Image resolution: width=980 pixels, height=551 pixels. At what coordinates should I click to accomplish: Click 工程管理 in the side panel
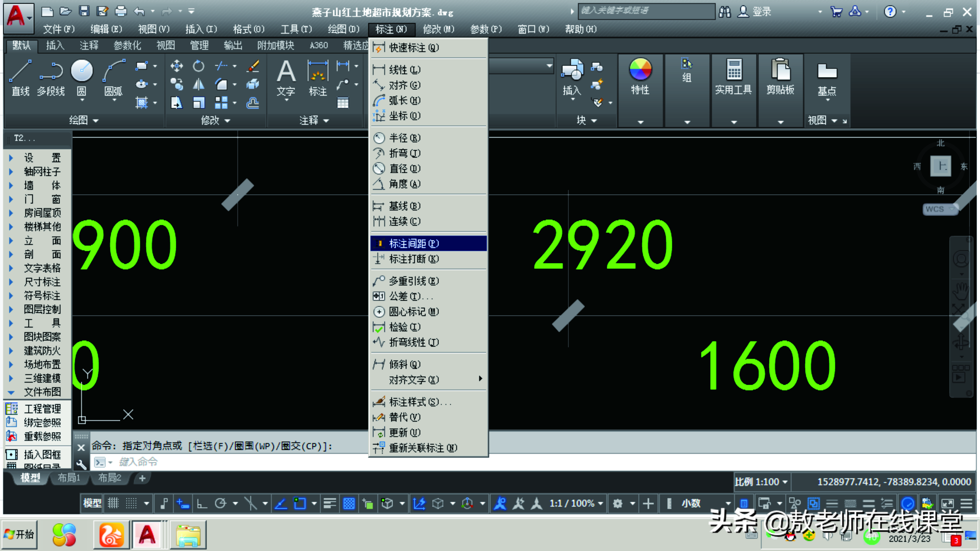[x=42, y=409]
